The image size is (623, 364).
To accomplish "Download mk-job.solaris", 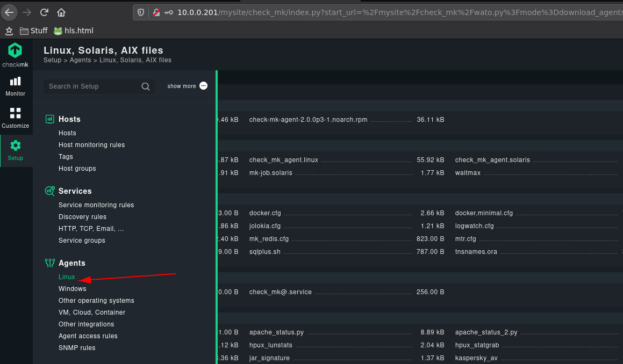I will (270, 173).
